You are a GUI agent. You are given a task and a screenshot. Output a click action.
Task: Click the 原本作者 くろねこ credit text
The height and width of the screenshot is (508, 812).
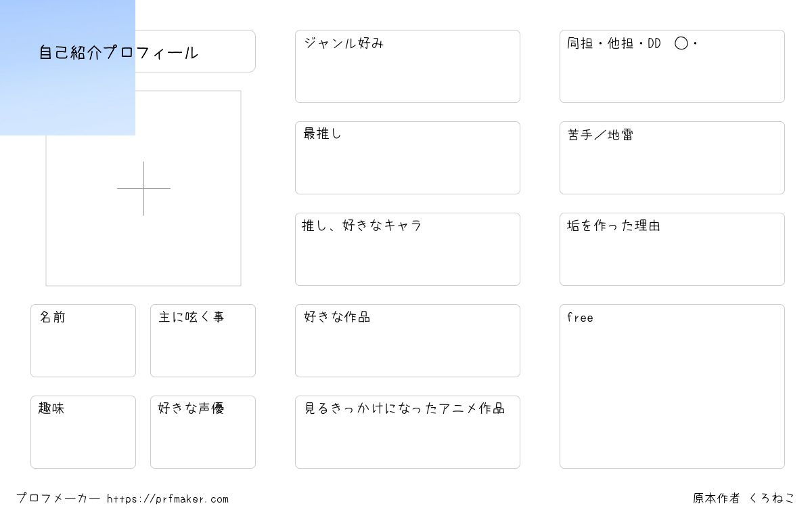[744, 498]
